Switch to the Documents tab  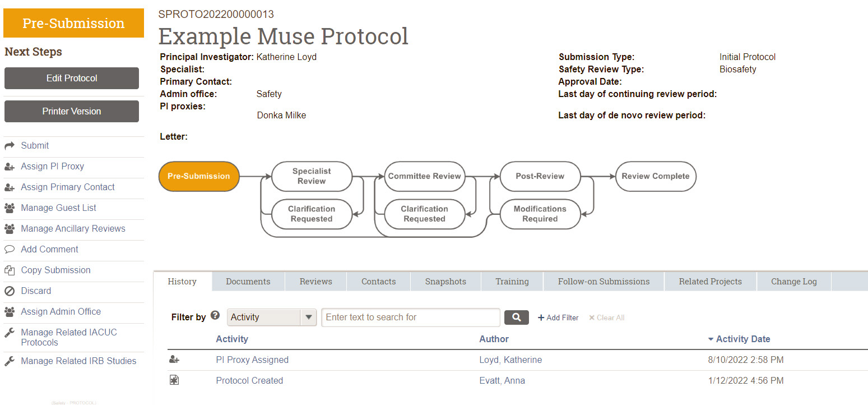[248, 281]
